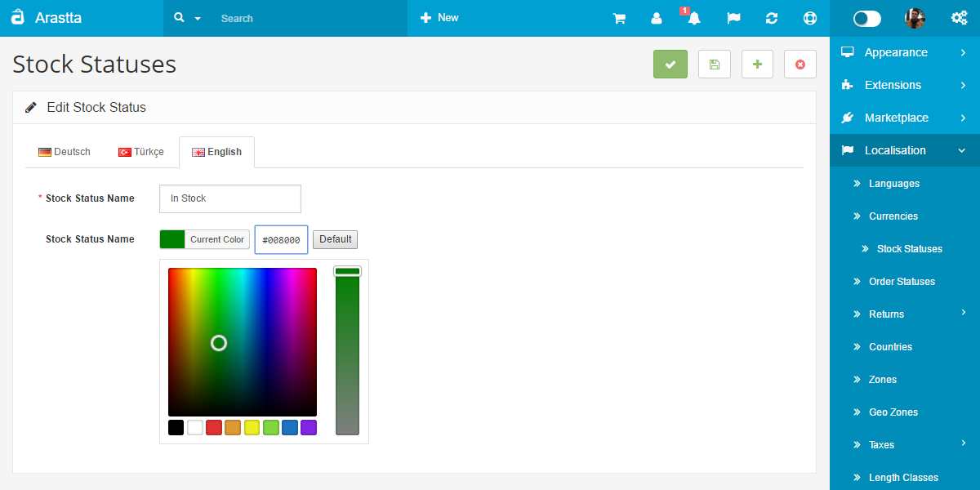Viewport: 980px width, 490px height.
Task: Open the search type dropdown arrow
Action: (198, 18)
